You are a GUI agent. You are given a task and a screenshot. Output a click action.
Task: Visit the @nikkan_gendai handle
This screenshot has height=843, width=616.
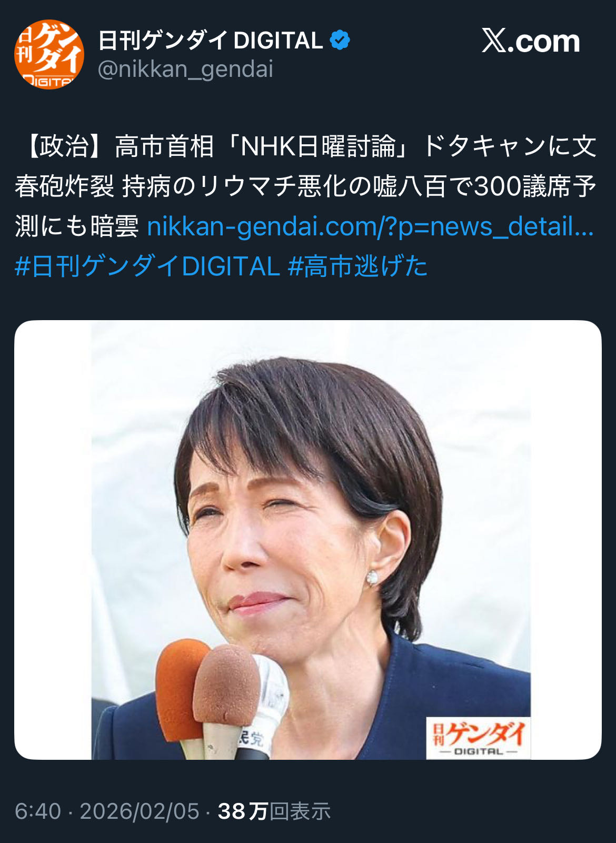click(185, 69)
